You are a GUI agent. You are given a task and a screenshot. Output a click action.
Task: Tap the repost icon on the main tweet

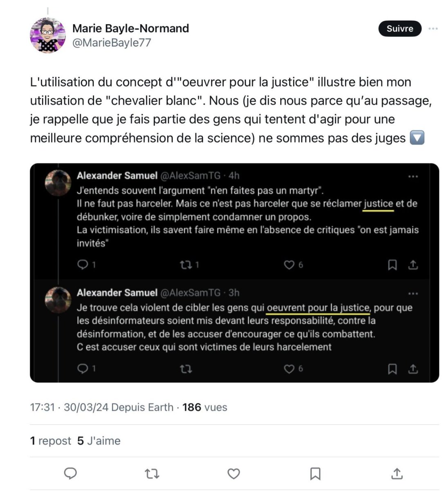(152, 474)
